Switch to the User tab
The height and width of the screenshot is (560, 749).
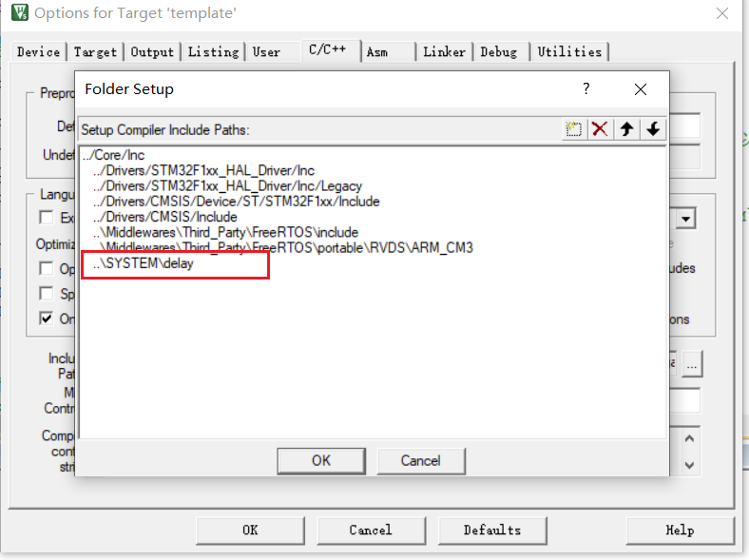coord(266,51)
